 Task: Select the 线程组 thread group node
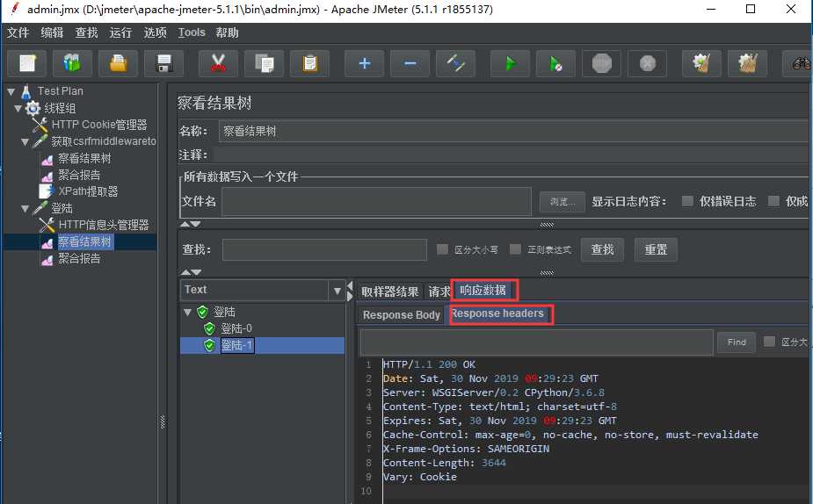point(60,108)
